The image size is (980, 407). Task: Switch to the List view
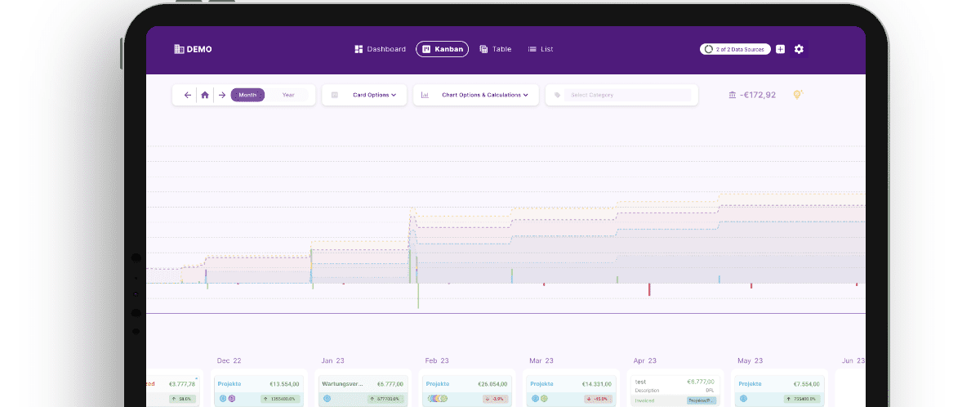(x=540, y=49)
